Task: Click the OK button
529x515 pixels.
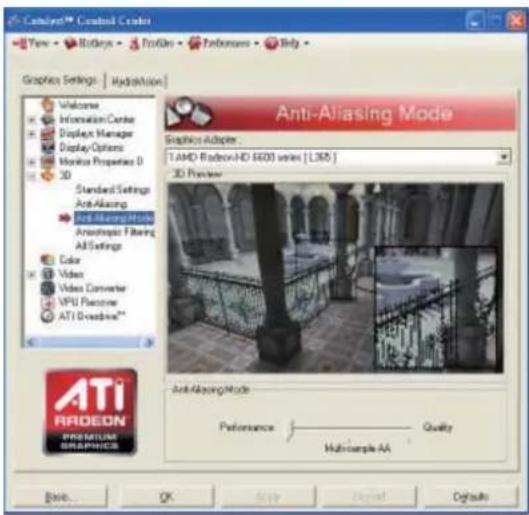Action: (167, 496)
